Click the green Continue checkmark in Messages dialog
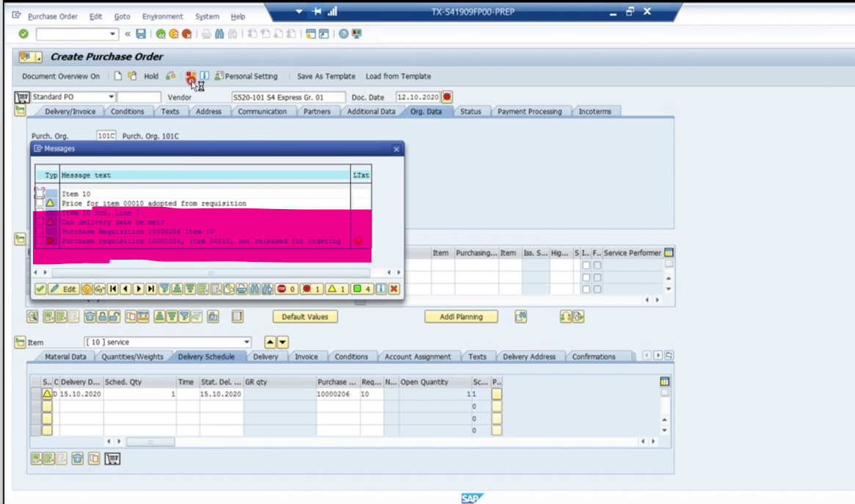The height and width of the screenshot is (504, 855). pos(40,289)
